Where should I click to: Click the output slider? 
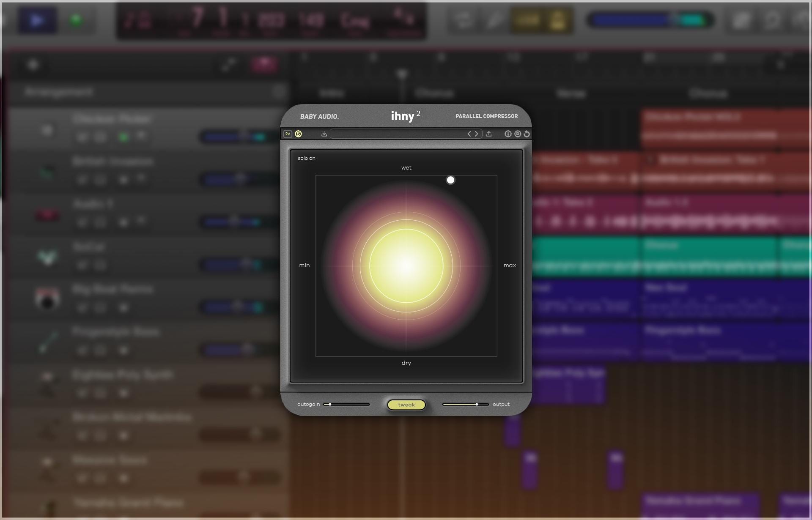tap(466, 405)
